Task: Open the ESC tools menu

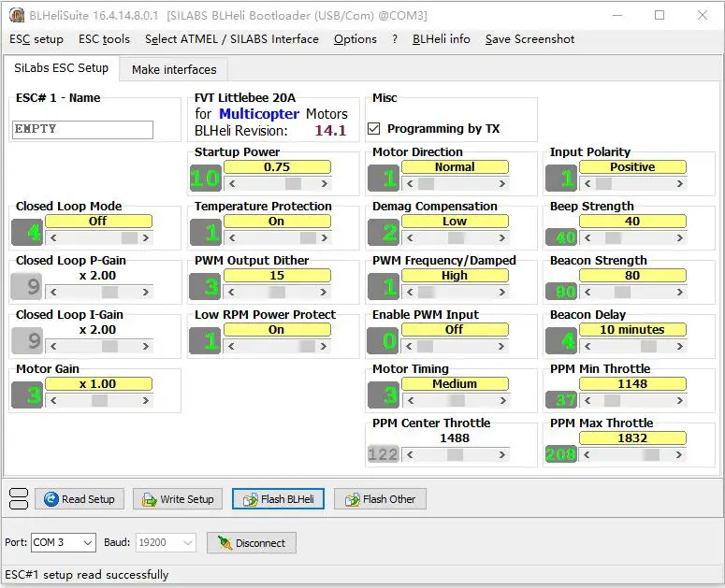Action: (x=104, y=39)
